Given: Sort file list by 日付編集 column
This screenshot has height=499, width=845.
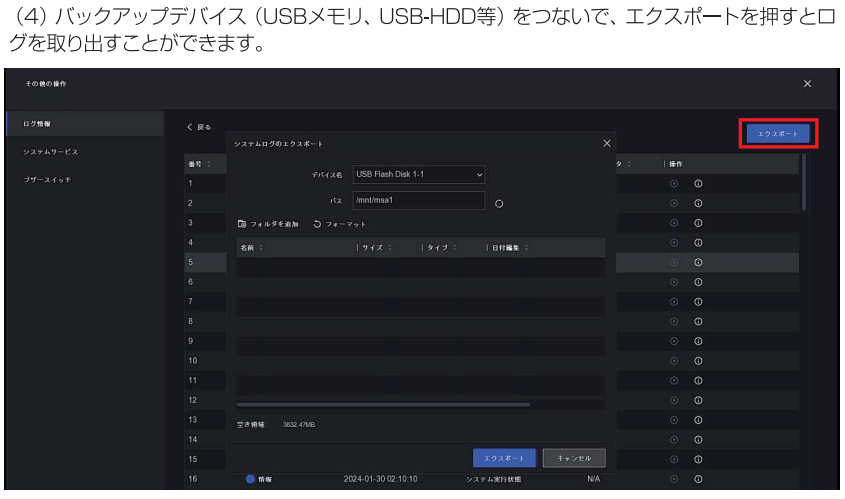Looking at the screenshot, I should 506,247.
